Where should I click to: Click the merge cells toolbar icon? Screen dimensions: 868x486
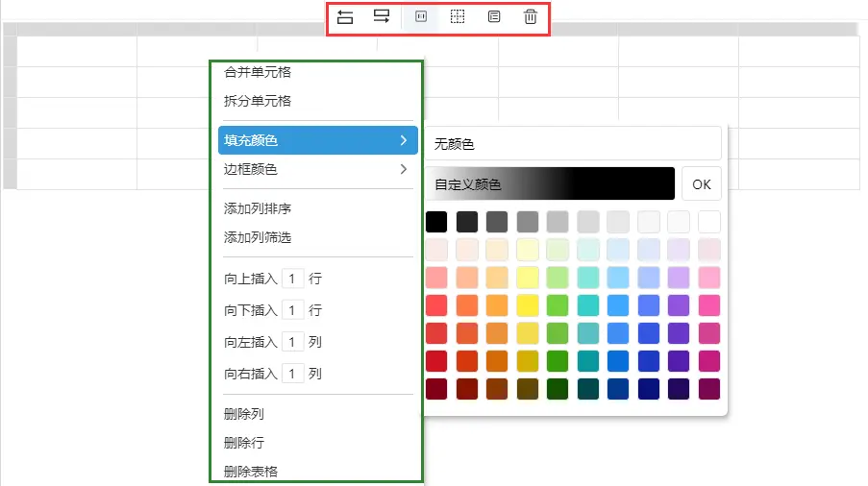[420, 17]
